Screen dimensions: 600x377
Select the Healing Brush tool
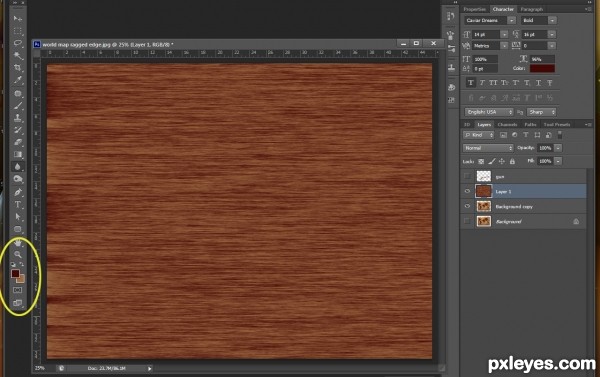pos(18,93)
